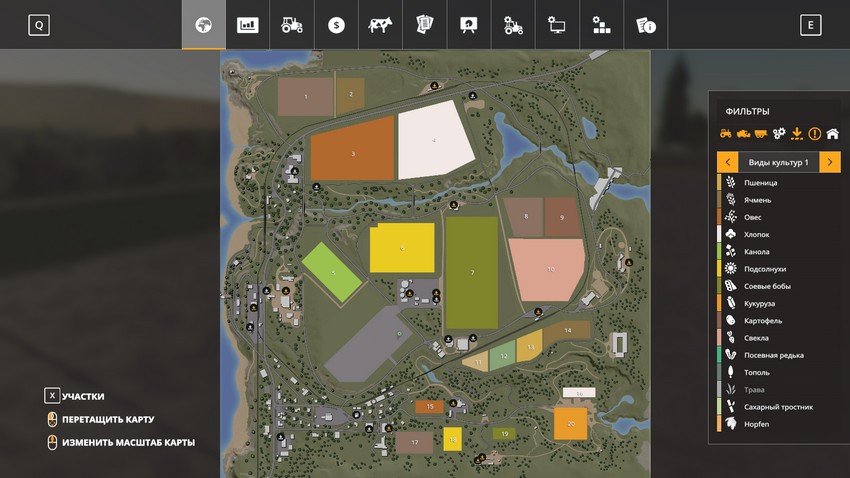
Task: Open the vehicle settings gear-tractor tab
Action: [513, 25]
